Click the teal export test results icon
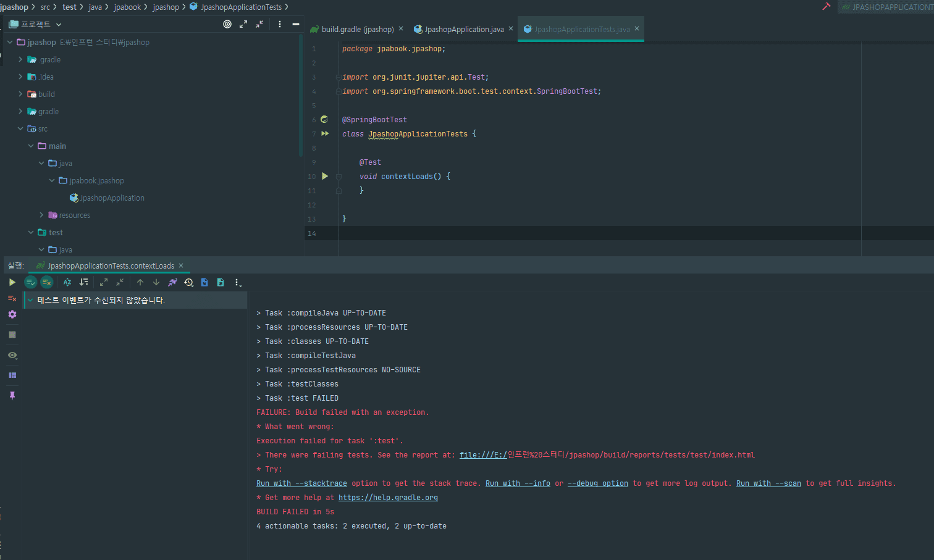This screenshot has height=560, width=934. pos(221,282)
